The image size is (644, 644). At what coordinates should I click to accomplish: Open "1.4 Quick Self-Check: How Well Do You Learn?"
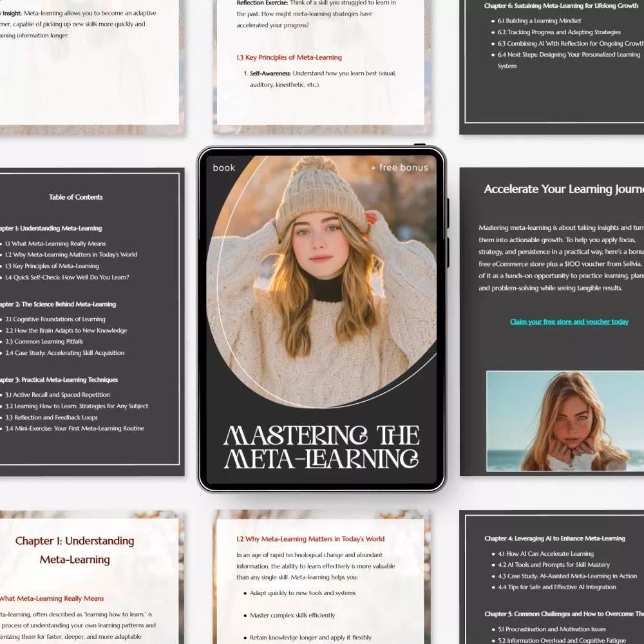(x=67, y=278)
